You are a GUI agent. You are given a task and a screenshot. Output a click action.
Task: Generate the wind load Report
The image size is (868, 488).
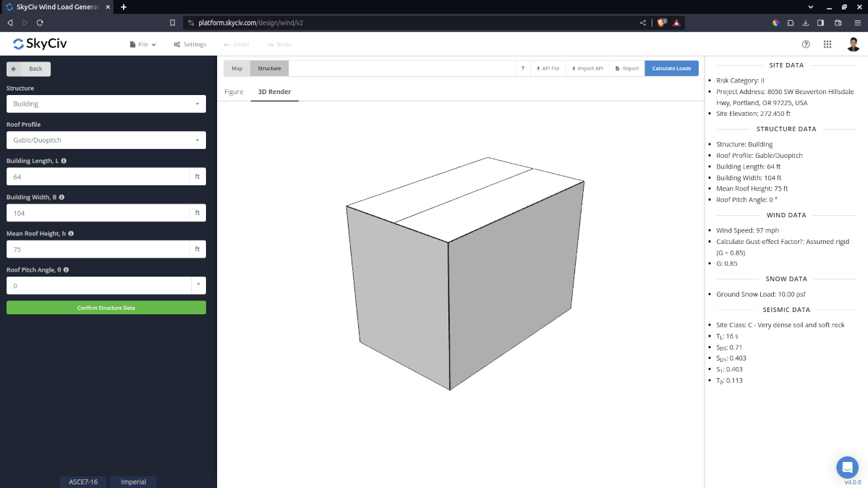626,68
